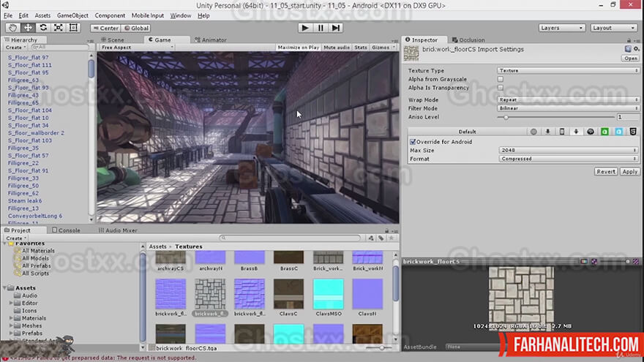Open the GameObject menu

coord(72,15)
